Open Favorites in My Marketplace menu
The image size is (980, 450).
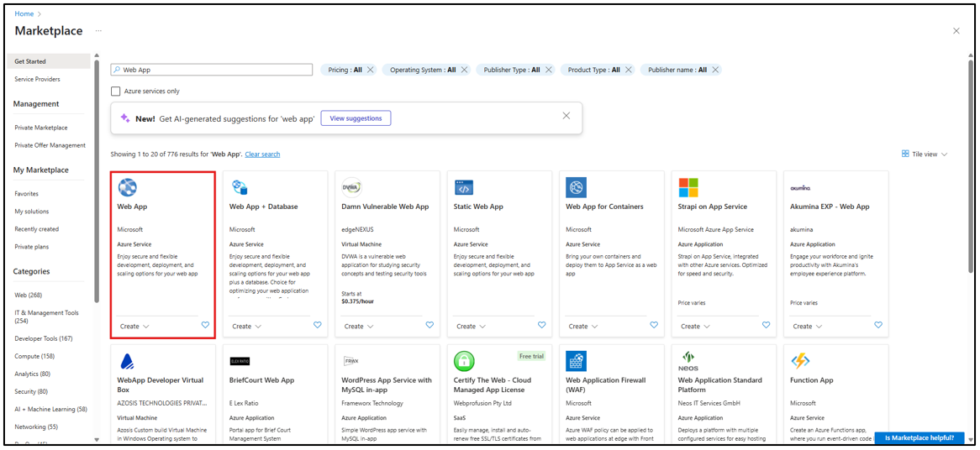(27, 194)
